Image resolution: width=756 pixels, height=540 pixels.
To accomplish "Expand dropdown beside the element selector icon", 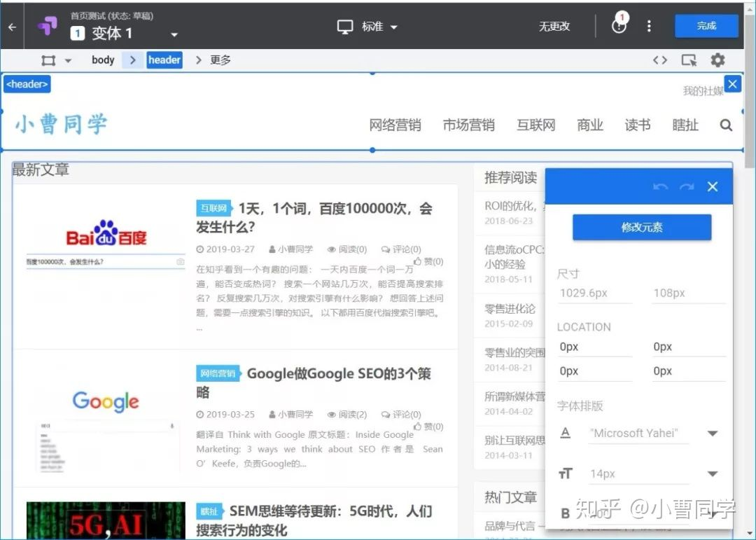I will (68, 61).
